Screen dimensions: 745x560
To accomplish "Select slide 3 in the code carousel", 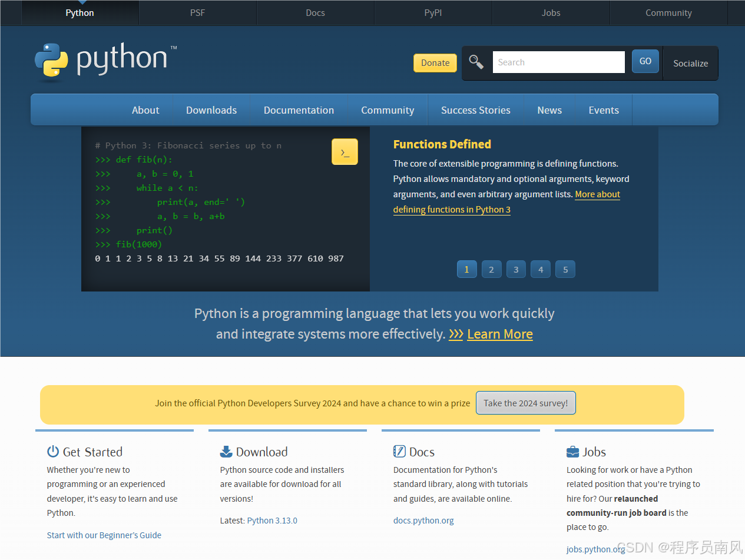I will tap(516, 269).
